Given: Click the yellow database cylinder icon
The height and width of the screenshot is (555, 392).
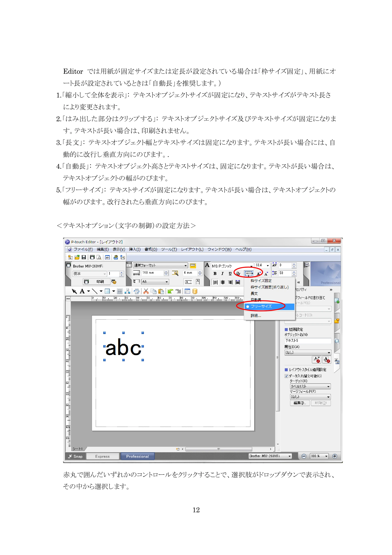Looking at the screenshot, I should pos(195,291).
